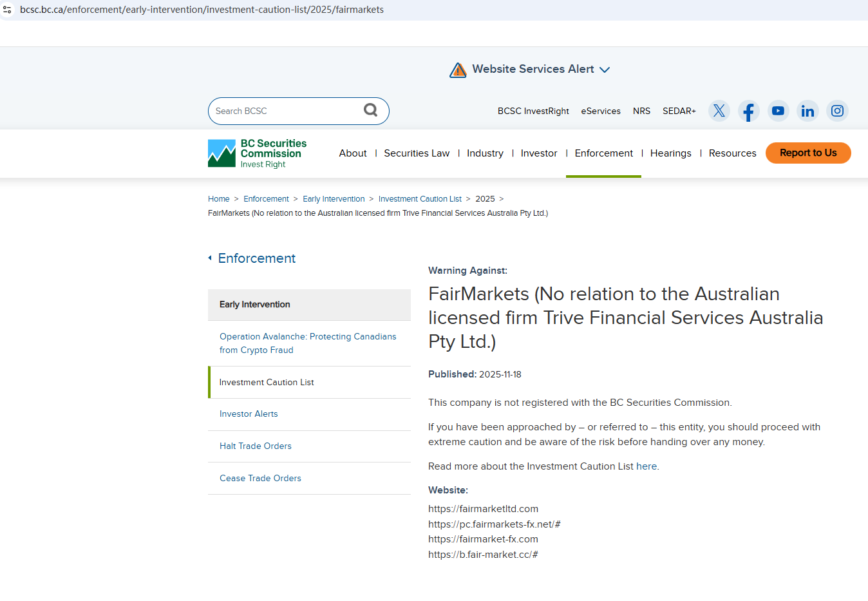This screenshot has width=868, height=601.
Task: Open the BCSC X (Twitter) page
Action: [719, 111]
